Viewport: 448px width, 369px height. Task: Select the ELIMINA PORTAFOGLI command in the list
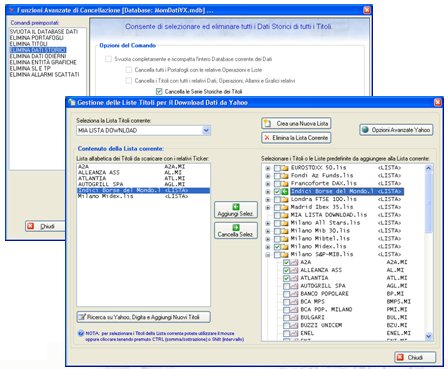tap(37, 38)
